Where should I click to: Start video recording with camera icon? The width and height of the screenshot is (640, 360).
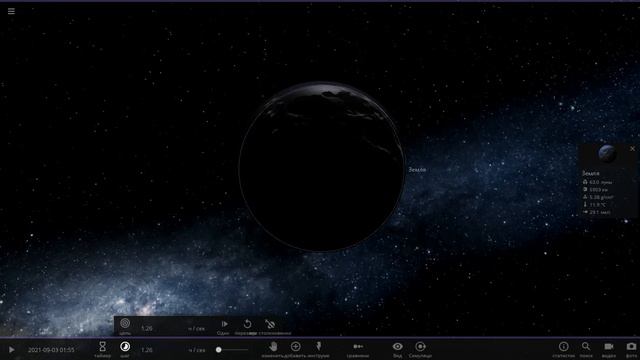609,346
